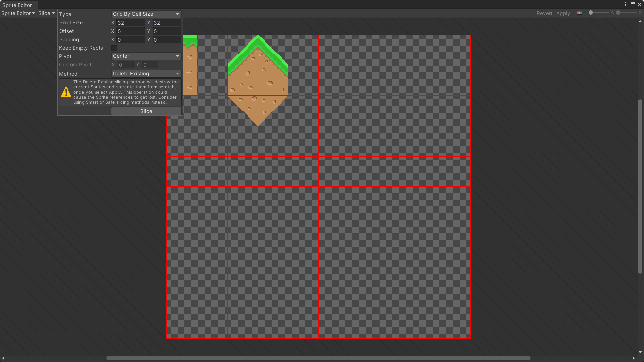Image resolution: width=644 pixels, height=362 pixels.
Task: Select the Sprite Editor window tab
Action: click(17, 5)
